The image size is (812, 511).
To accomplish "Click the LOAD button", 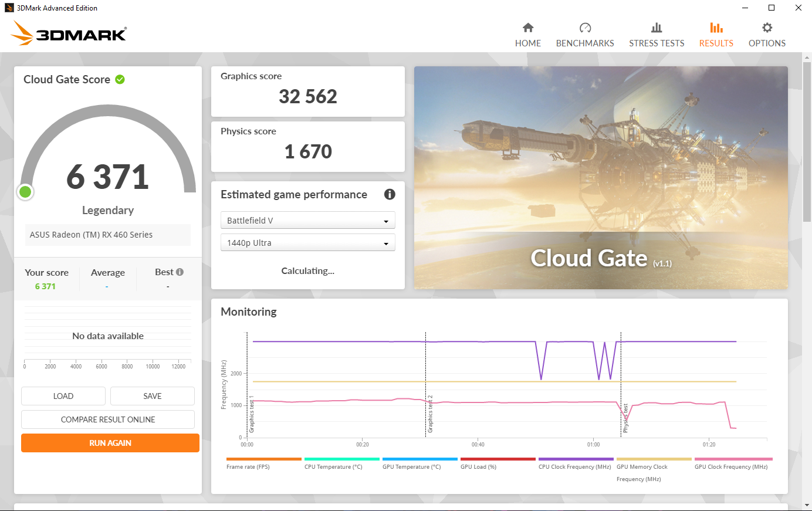I will [63, 396].
